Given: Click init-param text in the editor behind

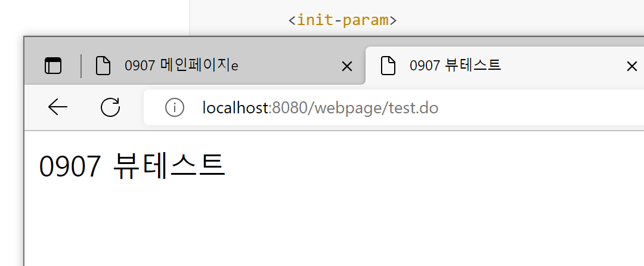Looking at the screenshot, I should [x=342, y=19].
